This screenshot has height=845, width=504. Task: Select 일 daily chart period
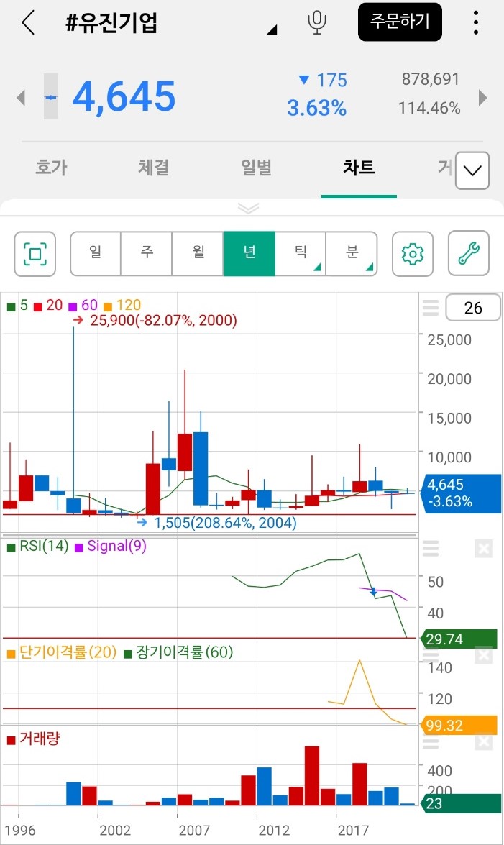(x=96, y=254)
